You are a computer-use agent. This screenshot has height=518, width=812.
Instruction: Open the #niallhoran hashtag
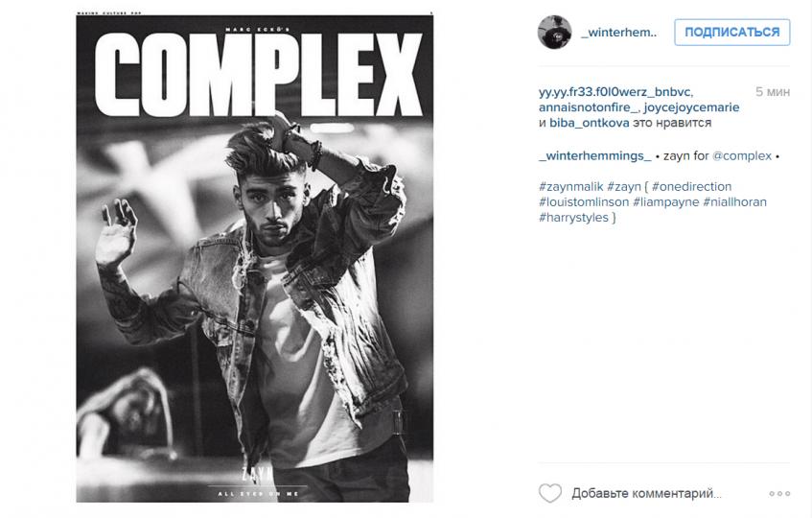[735, 202]
